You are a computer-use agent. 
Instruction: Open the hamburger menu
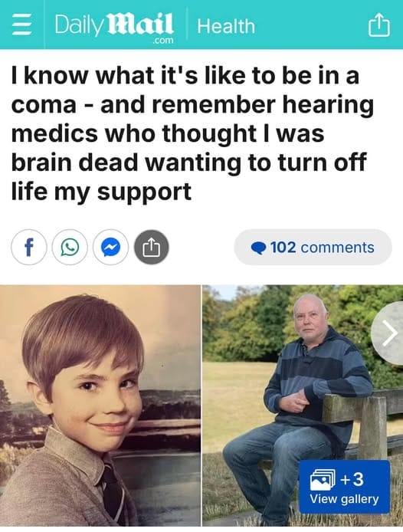[22, 26]
